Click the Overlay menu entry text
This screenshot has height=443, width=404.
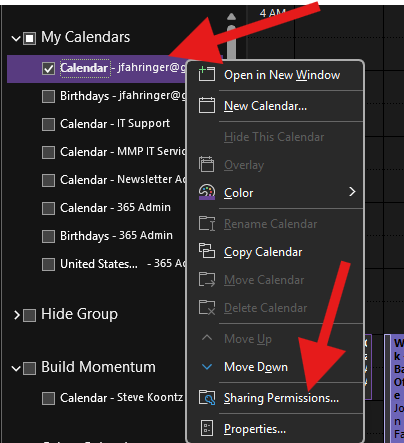tap(244, 165)
